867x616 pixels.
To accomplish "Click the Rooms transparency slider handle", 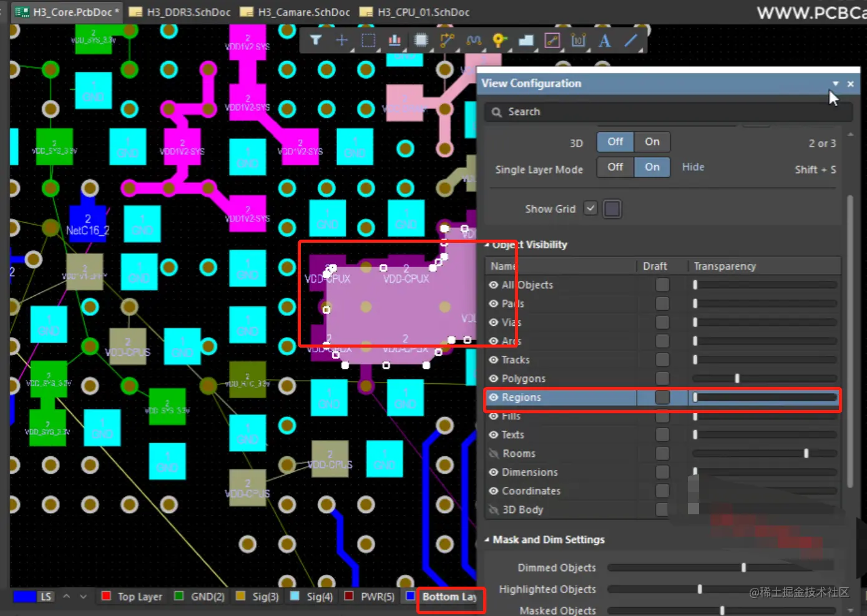I will tap(806, 453).
